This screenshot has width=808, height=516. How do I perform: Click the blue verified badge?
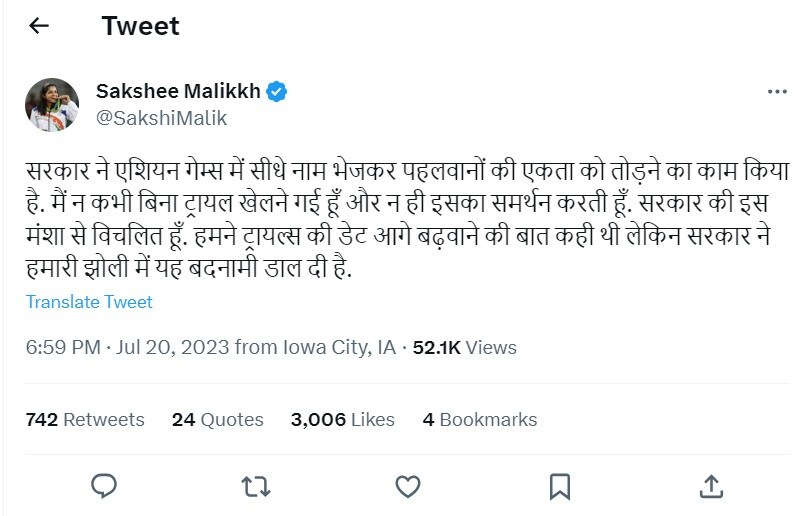[277, 92]
